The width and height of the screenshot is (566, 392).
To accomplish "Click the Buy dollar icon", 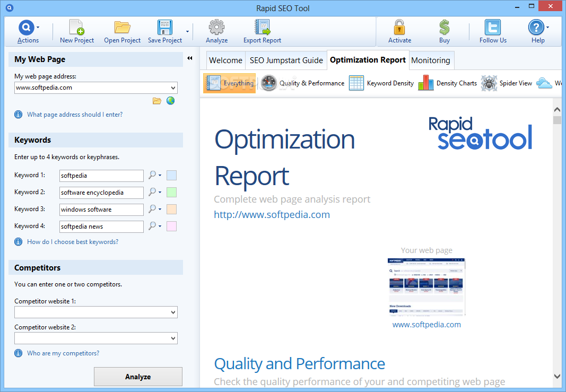I will 445,27.
